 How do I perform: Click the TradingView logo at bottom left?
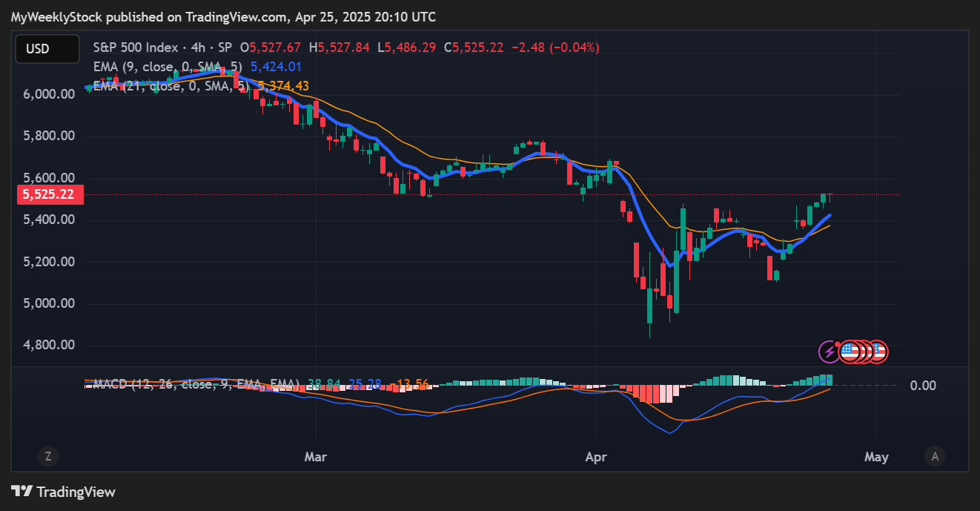tap(63, 491)
